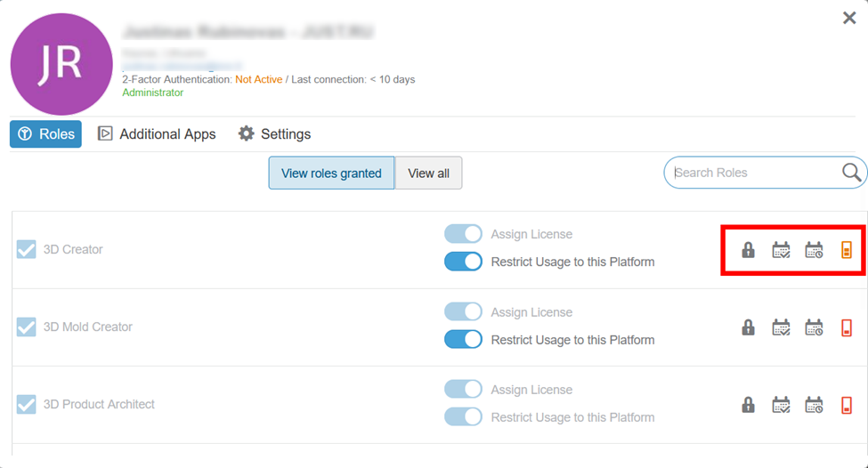
Task: Click the 3D Creator role name
Action: pyautogui.click(x=73, y=249)
